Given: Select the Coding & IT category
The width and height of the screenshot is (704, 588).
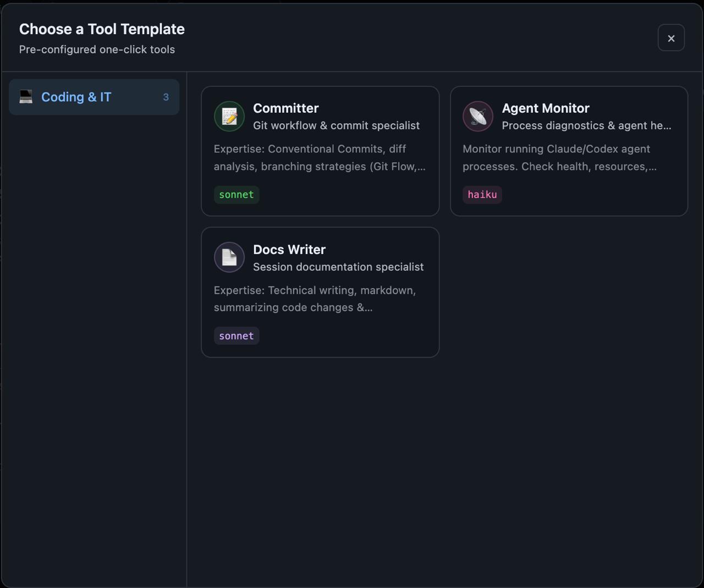Looking at the screenshot, I should tap(76, 97).
